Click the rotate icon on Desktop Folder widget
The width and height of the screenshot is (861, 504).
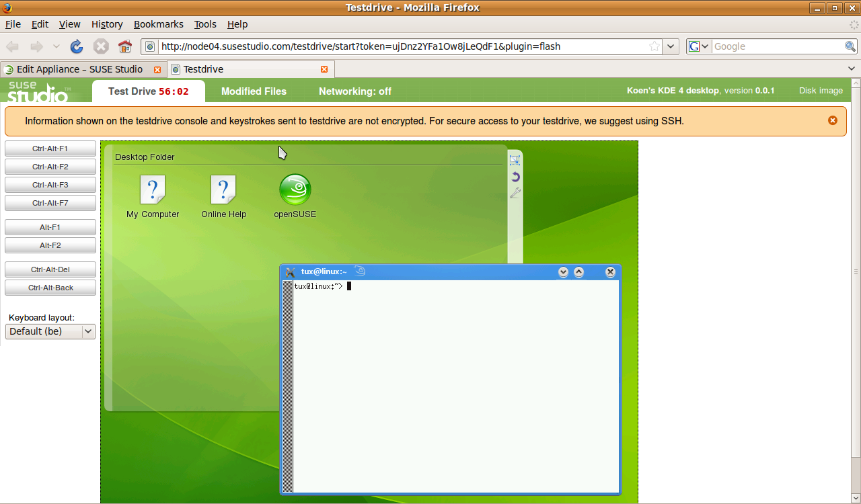pos(515,177)
